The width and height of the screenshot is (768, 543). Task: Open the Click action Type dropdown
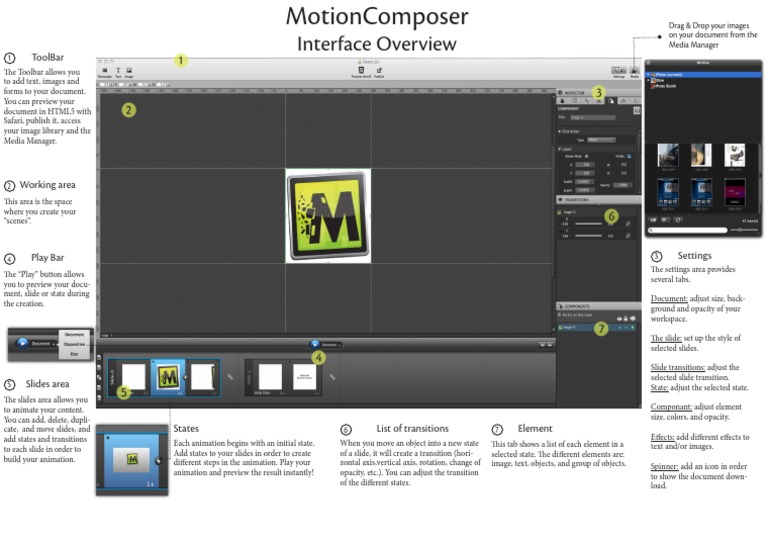[x=601, y=140]
